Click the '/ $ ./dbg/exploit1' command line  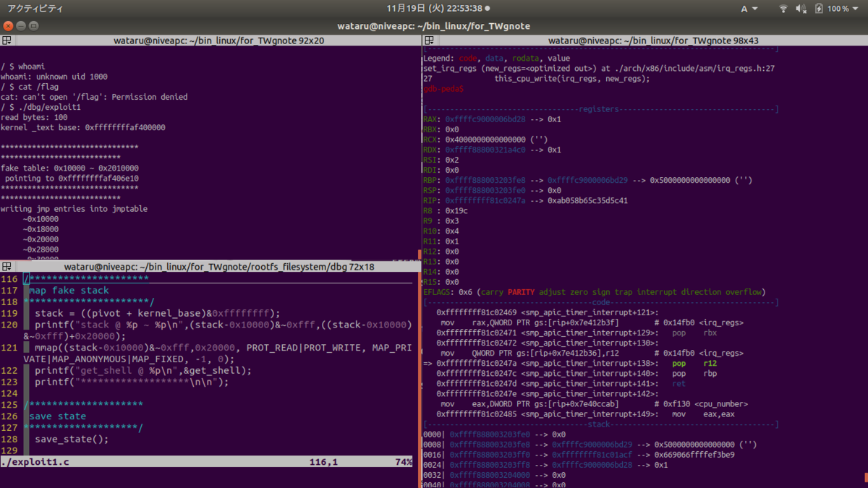41,107
